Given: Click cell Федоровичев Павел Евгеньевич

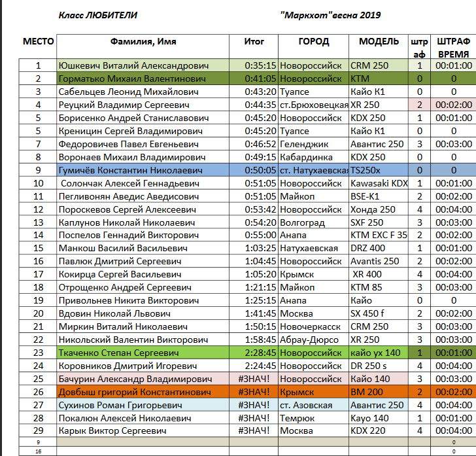Looking at the screenshot, I should 143,144.
